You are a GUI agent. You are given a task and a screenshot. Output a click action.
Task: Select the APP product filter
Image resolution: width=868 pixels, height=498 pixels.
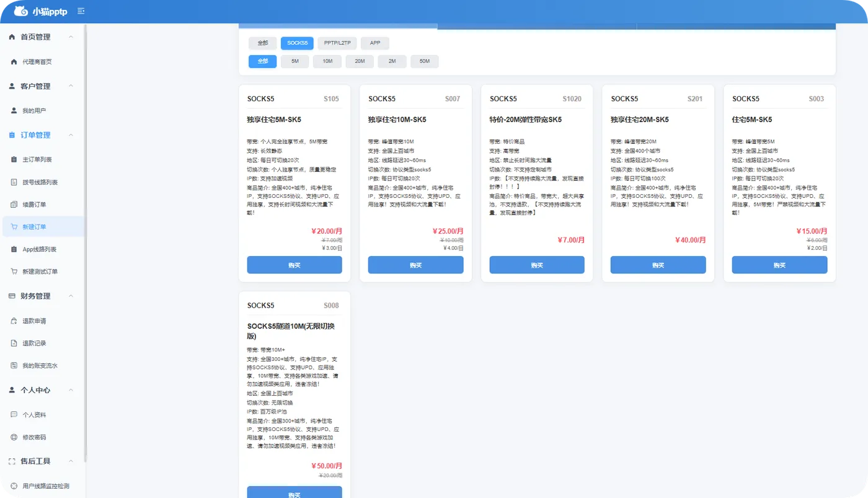[x=375, y=43]
